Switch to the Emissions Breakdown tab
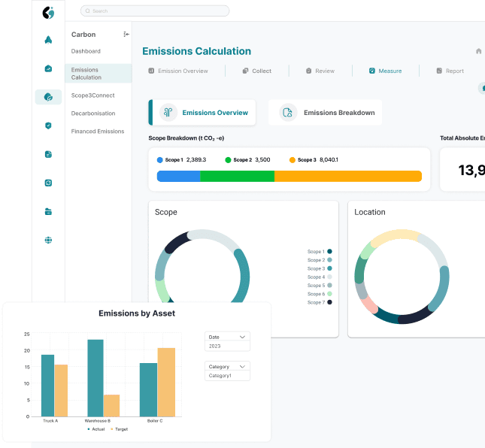Screen dimensions: 485x448 pyautogui.click(x=329, y=113)
